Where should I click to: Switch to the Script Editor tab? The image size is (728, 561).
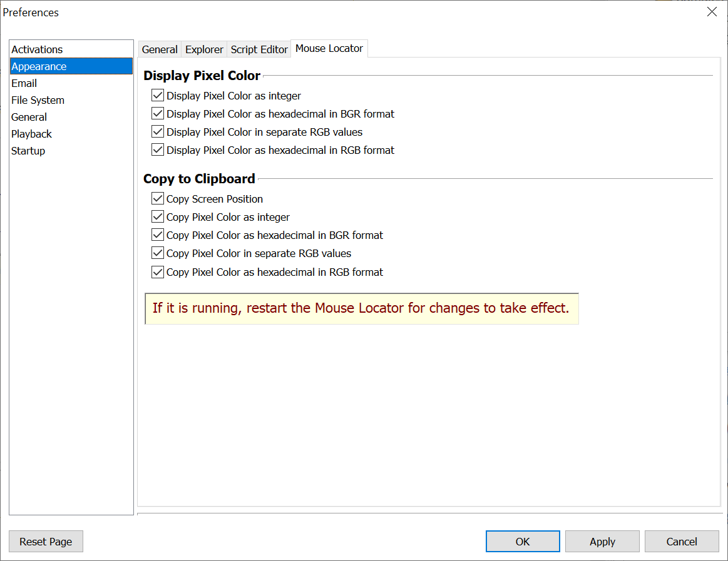click(x=259, y=49)
